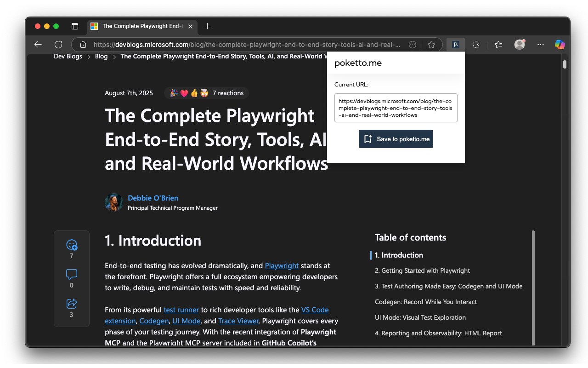Open Debbie O'Brien author link
Viewport: 588px width, 368px height.
tap(153, 198)
